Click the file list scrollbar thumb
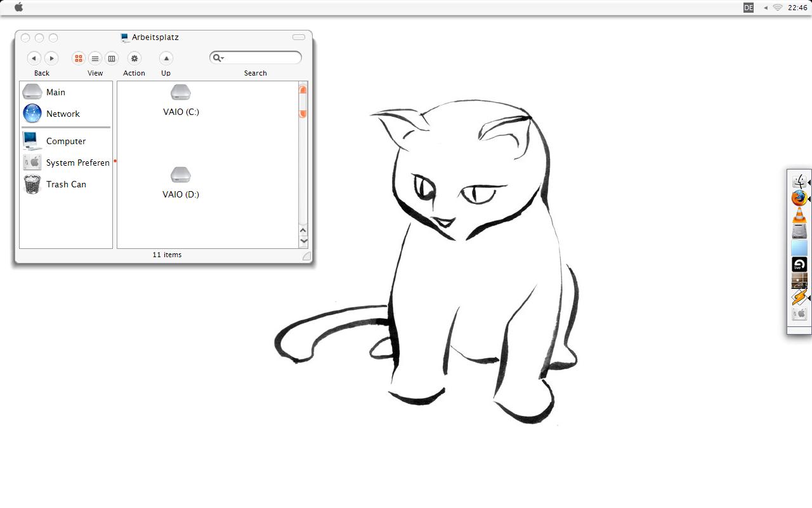Viewport: 812px width, 508px height. 303,102
